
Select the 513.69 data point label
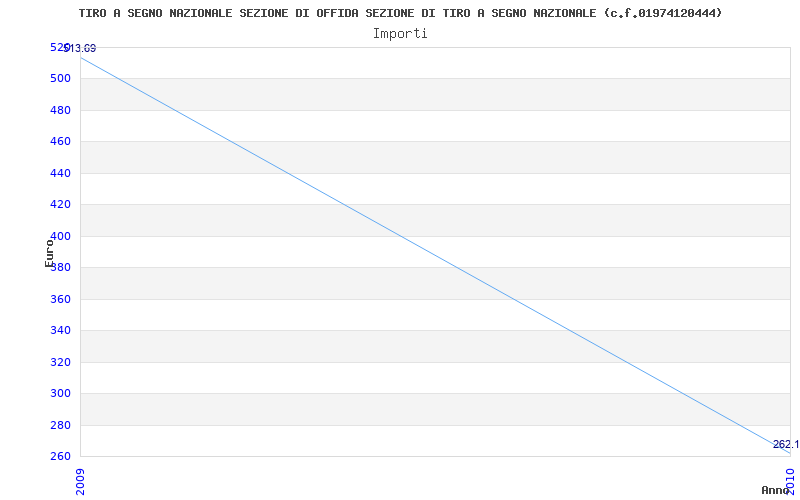80,48
